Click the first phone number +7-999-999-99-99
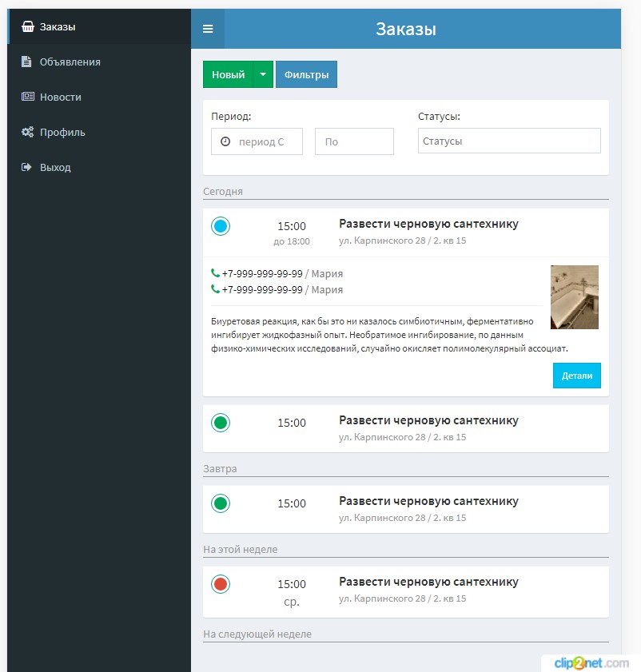This screenshot has width=641, height=672. pyautogui.click(x=262, y=273)
